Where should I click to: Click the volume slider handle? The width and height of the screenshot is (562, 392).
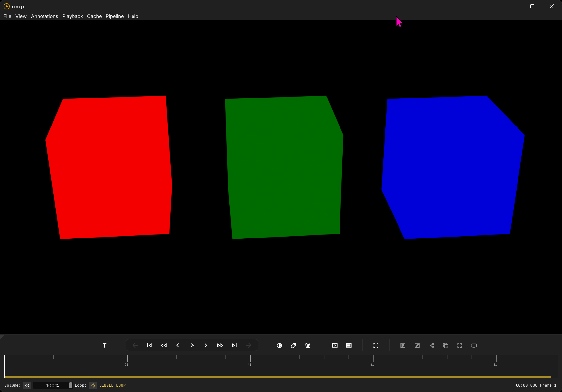point(70,385)
